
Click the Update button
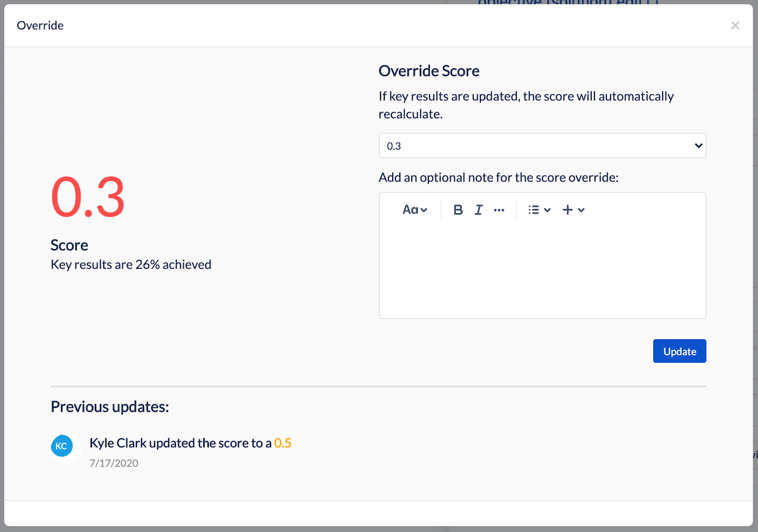(679, 351)
